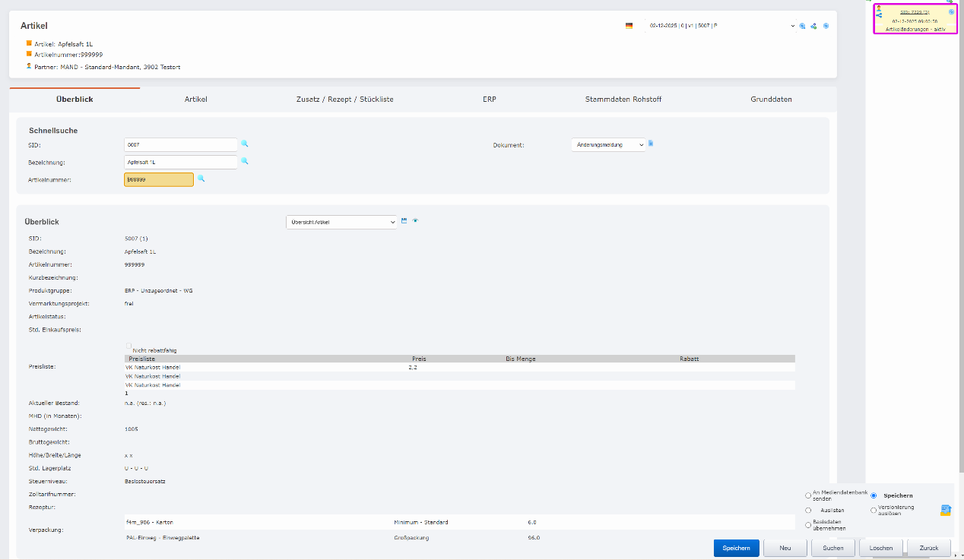Screen dimensions: 964x560
Task: Open the document icon beside Änderungsmeldung
Action: 651,143
